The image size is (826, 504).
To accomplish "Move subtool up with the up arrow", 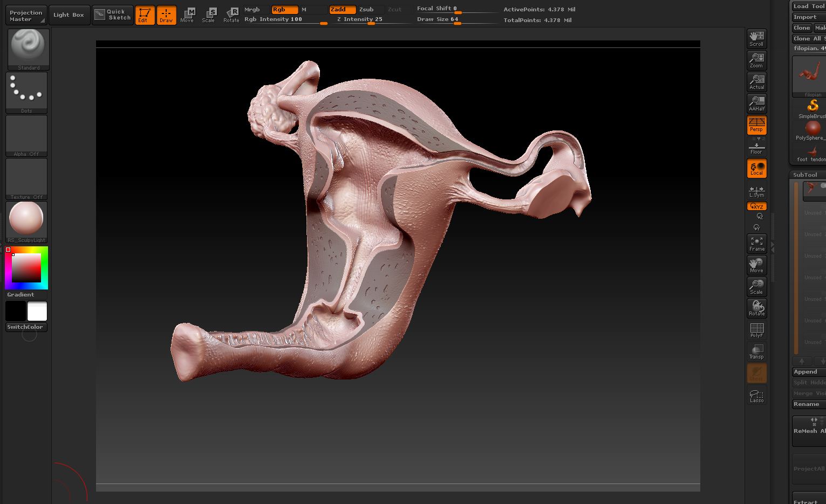I will pos(802,361).
